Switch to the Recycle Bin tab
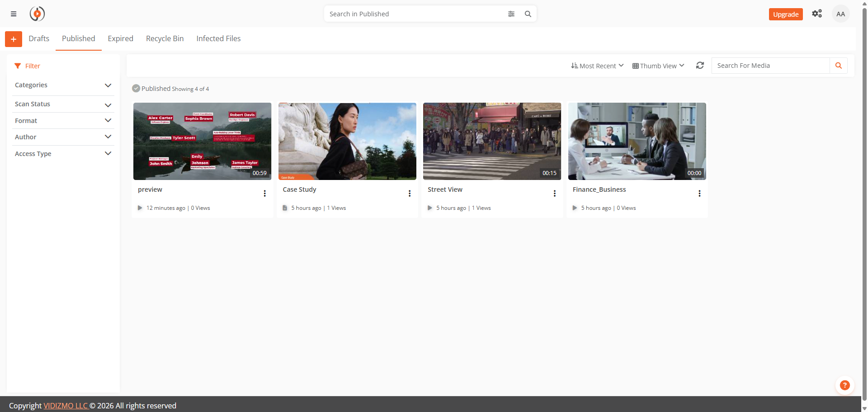The width and height of the screenshot is (868, 412). coord(165,39)
